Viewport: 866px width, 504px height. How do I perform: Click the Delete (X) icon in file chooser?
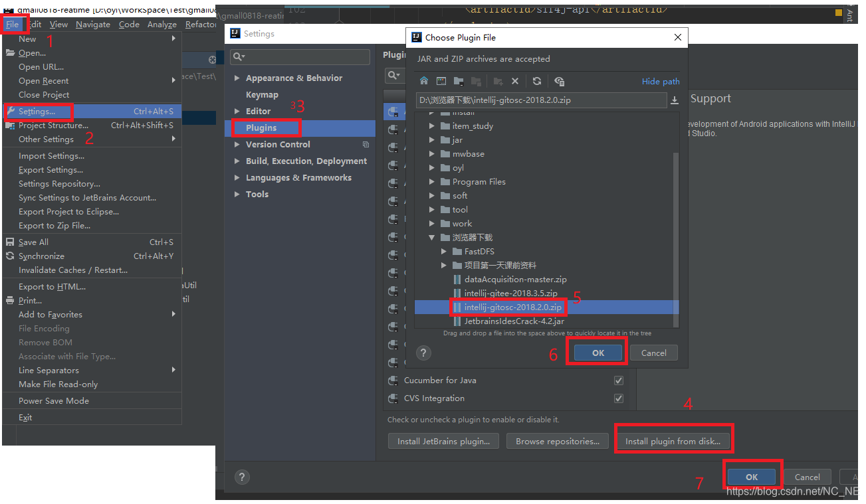515,81
